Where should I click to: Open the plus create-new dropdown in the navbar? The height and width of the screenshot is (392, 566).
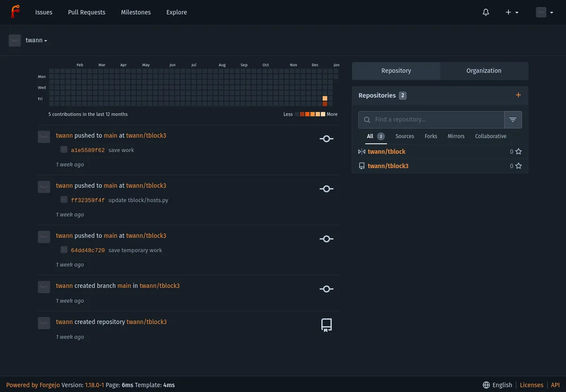(512, 12)
